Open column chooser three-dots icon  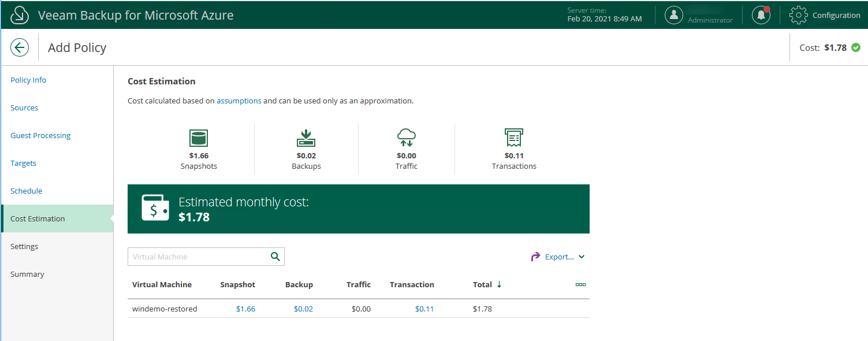(x=580, y=284)
